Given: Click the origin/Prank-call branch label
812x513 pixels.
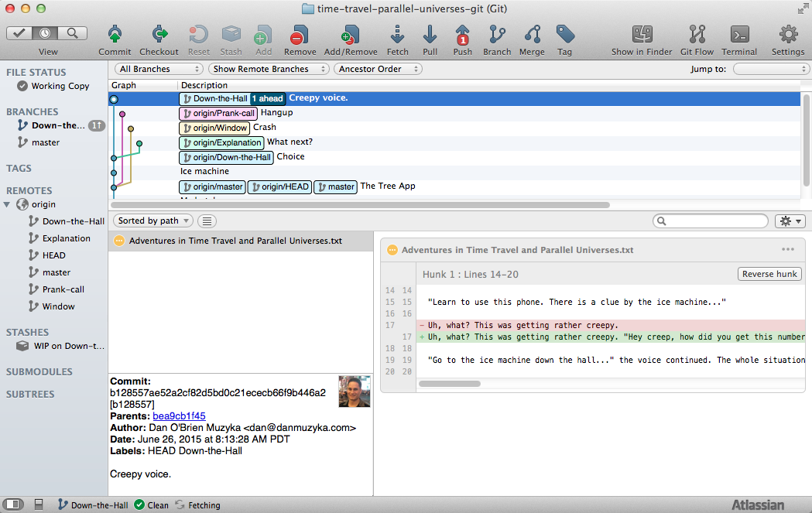Looking at the screenshot, I should [x=218, y=113].
